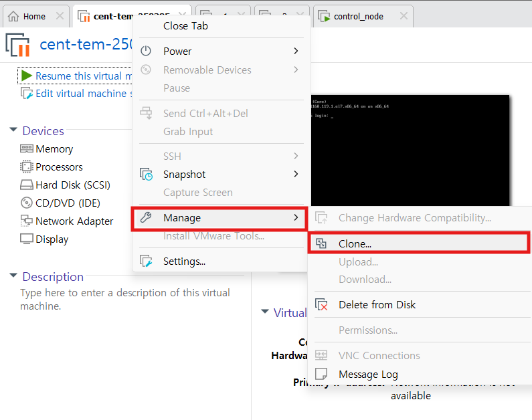Click the Settings icon in context menu
This screenshot has height=420, width=532.
coord(147,261)
